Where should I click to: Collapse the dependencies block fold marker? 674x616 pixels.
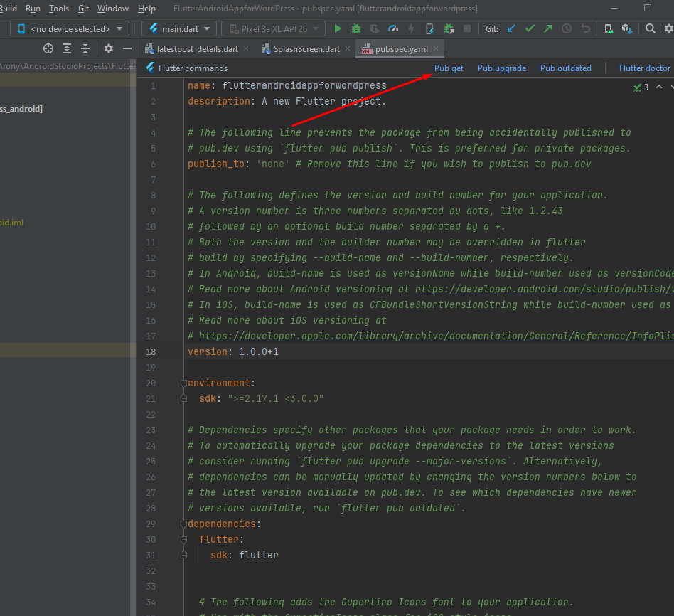(183, 524)
